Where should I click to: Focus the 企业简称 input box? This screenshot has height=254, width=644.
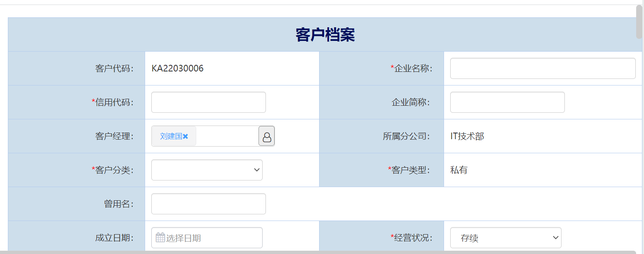507,102
